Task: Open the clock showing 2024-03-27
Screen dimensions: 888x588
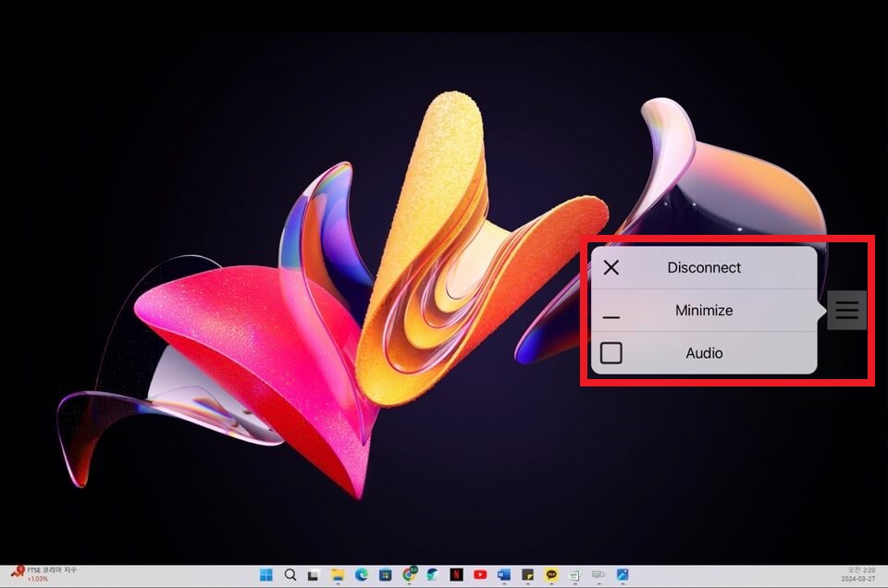Action: pyautogui.click(x=858, y=574)
